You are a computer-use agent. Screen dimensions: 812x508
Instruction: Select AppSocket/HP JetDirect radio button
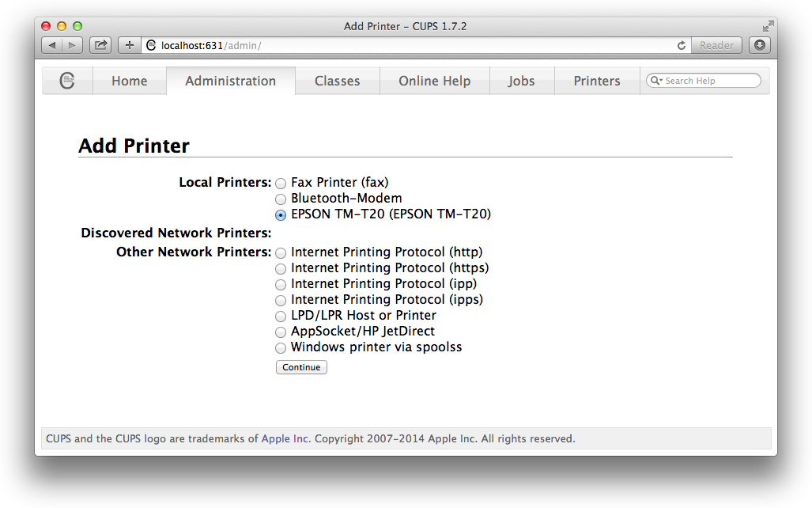tap(281, 332)
